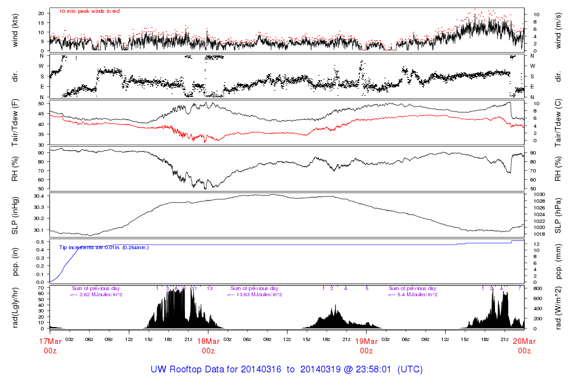The width and height of the screenshot is (574, 392).
Task: Click the rad(Lgly/hr) axis label
Action: [x=15, y=307]
